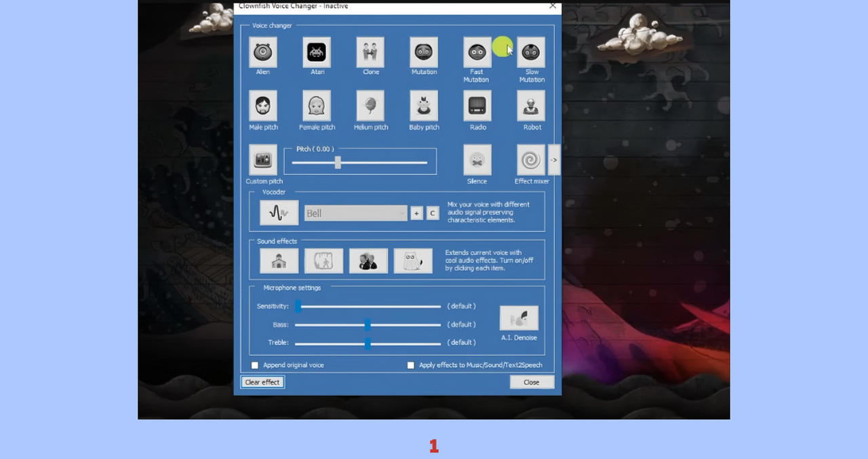
Task: Enable the Fast Mutation voice
Action: (477, 52)
